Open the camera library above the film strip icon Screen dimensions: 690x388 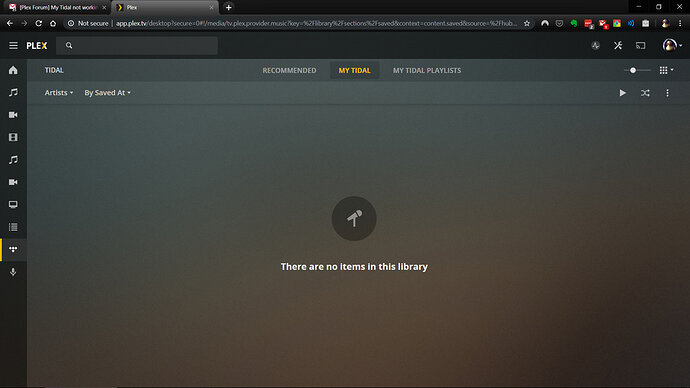13,115
